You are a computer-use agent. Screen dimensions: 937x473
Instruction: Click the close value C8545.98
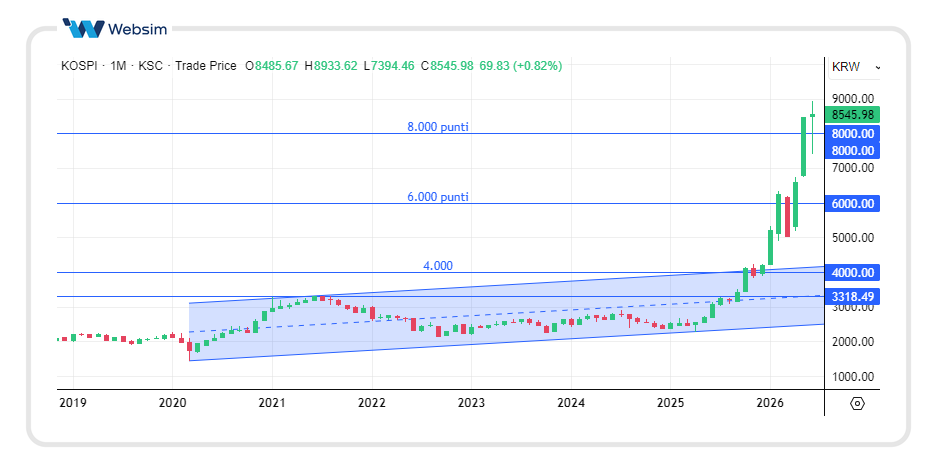click(447, 66)
